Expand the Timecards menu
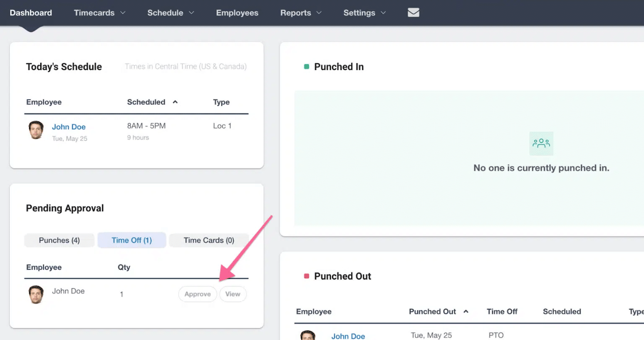Image resolution: width=644 pixels, height=340 pixels. (99, 13)
